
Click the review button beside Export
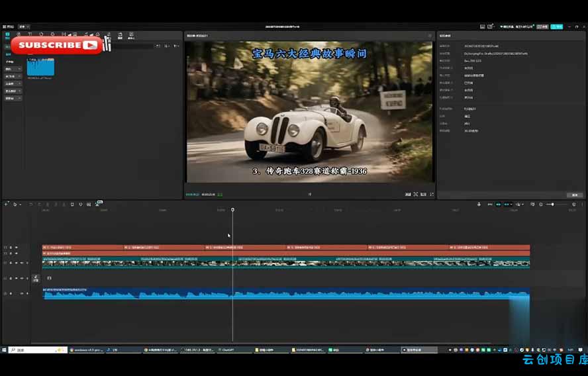coord(542,26)
